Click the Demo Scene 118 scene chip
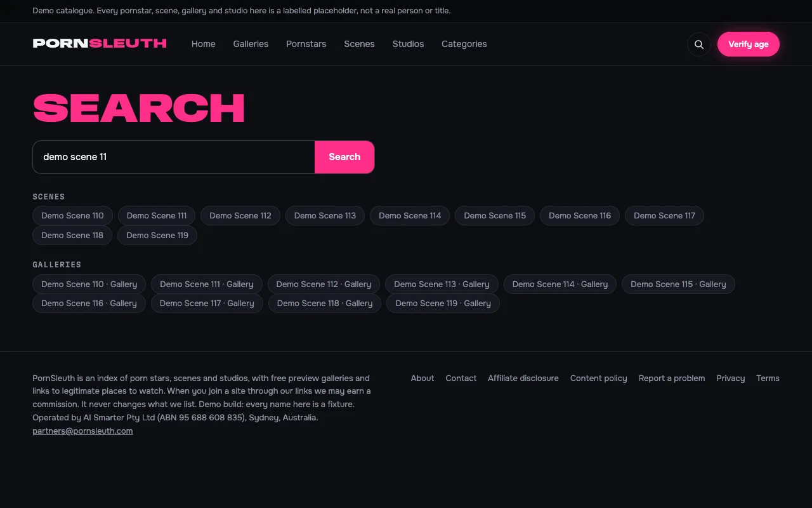 (72, 235)
